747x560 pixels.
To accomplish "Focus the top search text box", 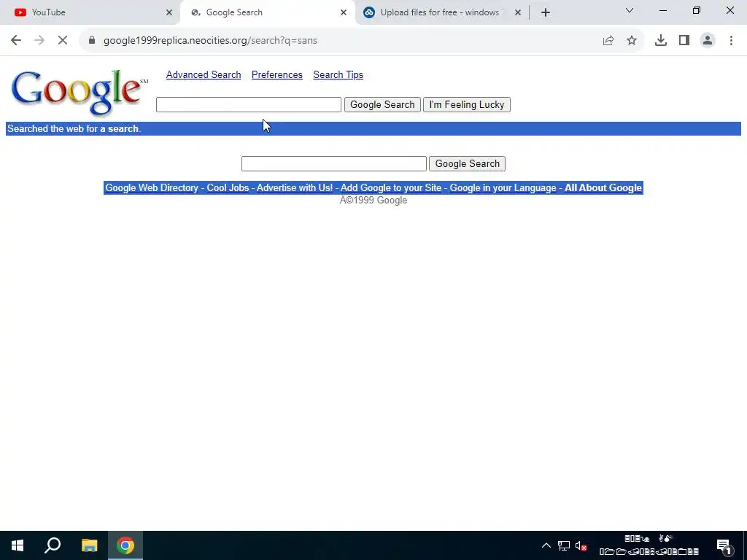I will pos(249,105).
